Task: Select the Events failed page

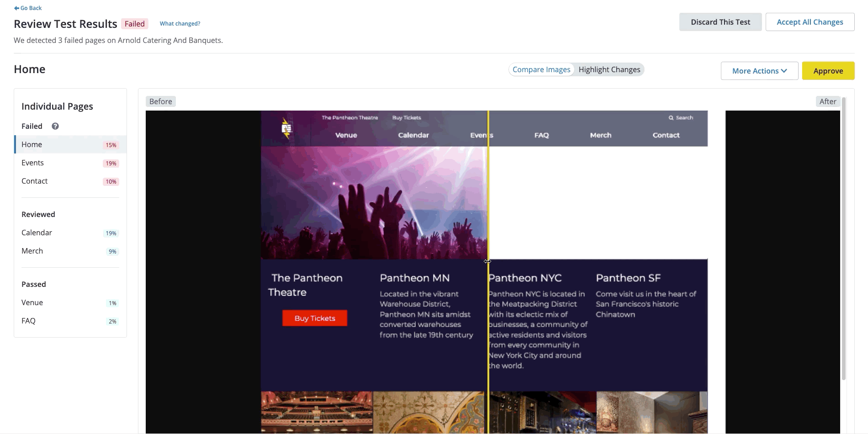Action: click(70, 163)
